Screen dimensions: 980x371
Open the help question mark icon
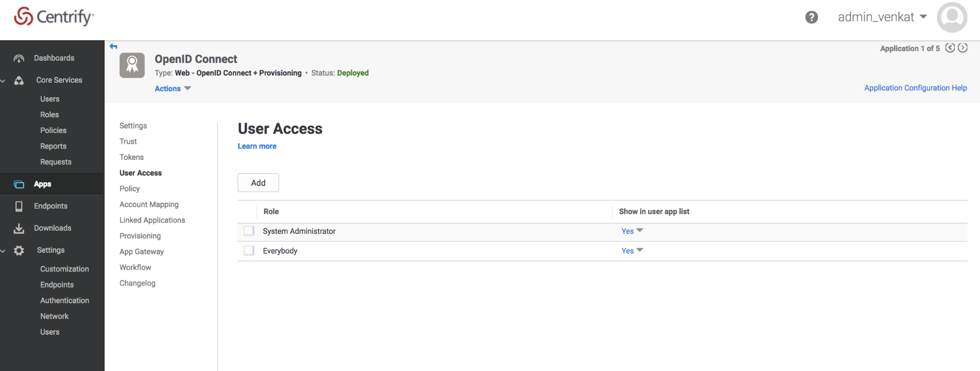point(811,17)
